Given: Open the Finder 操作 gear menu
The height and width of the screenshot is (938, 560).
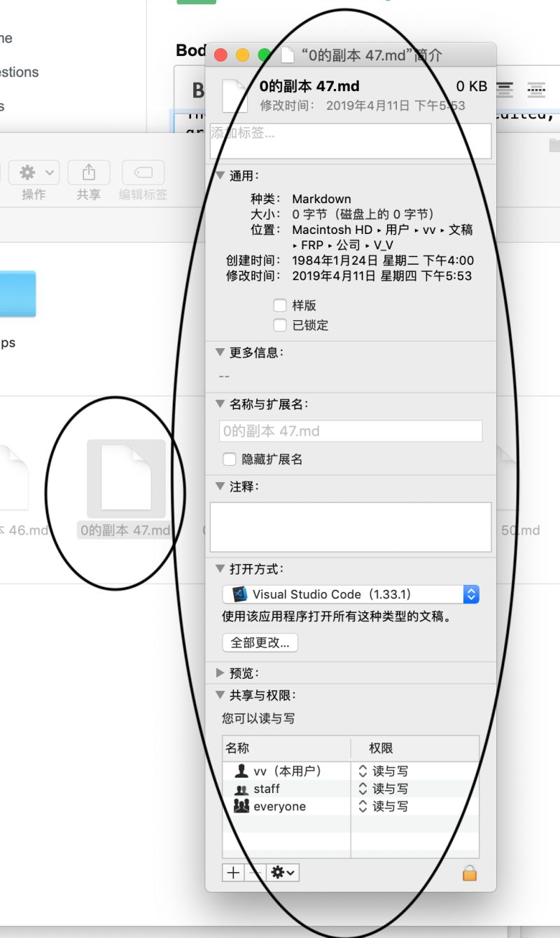Looking at the screenshot, I should (34, 172).
